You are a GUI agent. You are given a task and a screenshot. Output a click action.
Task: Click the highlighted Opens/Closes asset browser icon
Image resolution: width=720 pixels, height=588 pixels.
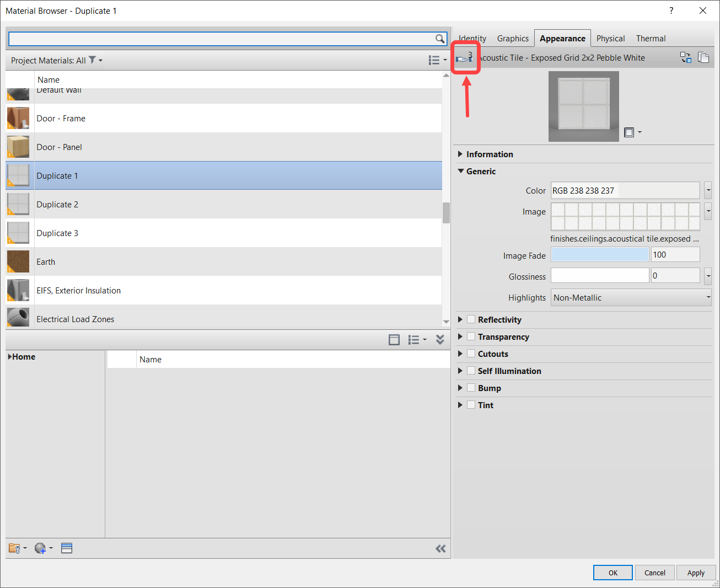(x=465, y=57)
